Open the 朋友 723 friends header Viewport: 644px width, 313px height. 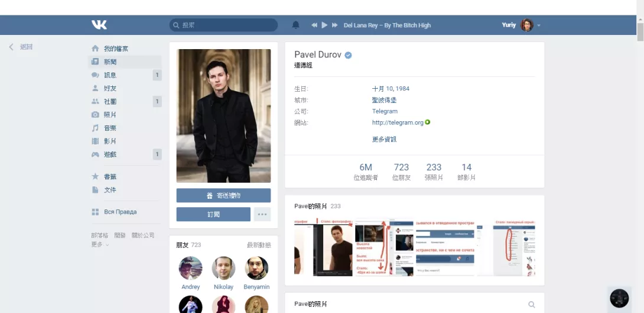pos(188,245)
